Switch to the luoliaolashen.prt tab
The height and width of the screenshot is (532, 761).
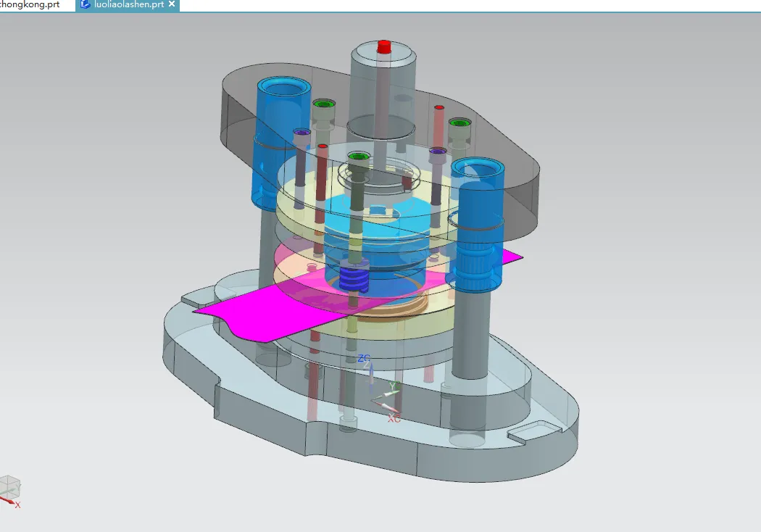click(x=128, y=5)
